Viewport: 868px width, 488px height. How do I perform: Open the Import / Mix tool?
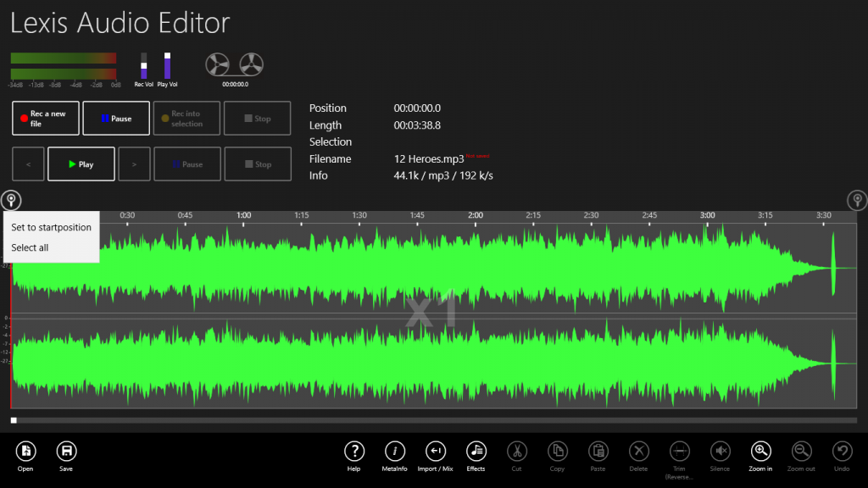coord(435,452)
